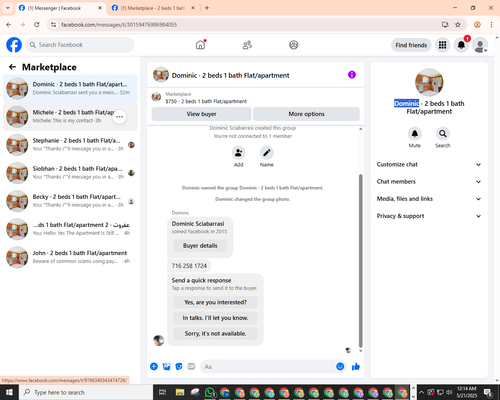Send quick response 'Sorry, it's not available.'
This screenshot has width=500, height=400.
pos(215,333)
